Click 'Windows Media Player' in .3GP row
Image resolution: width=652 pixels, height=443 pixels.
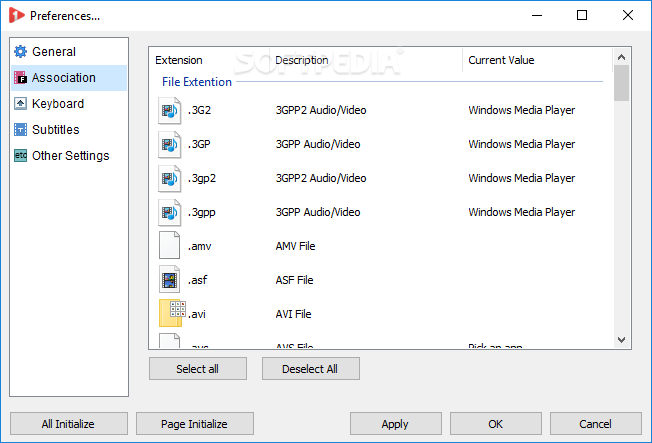pyautogui.click(x=522, y=144)
